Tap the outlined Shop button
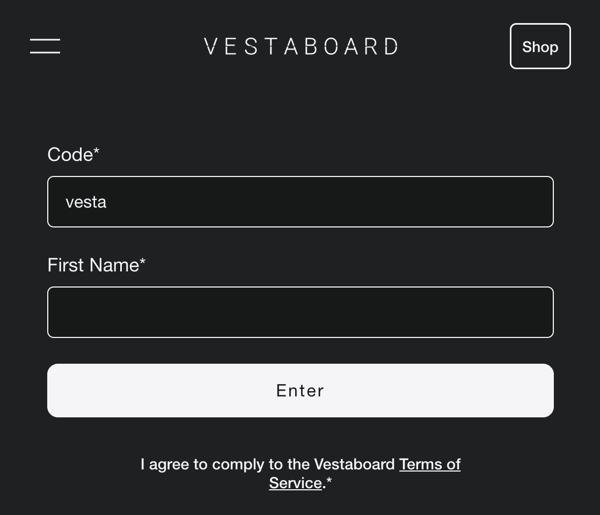The image size is (600, 515). (x=540, y=47)
